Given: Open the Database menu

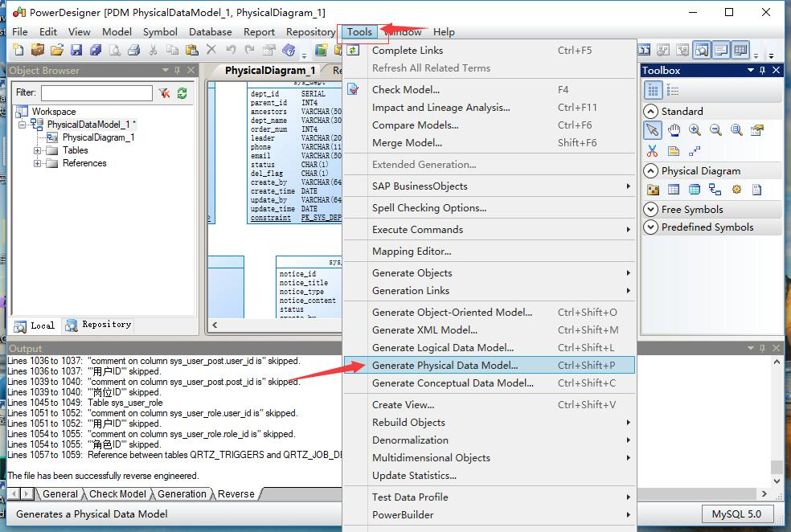Looking at the screenshot, I should [x=211, y=32].
